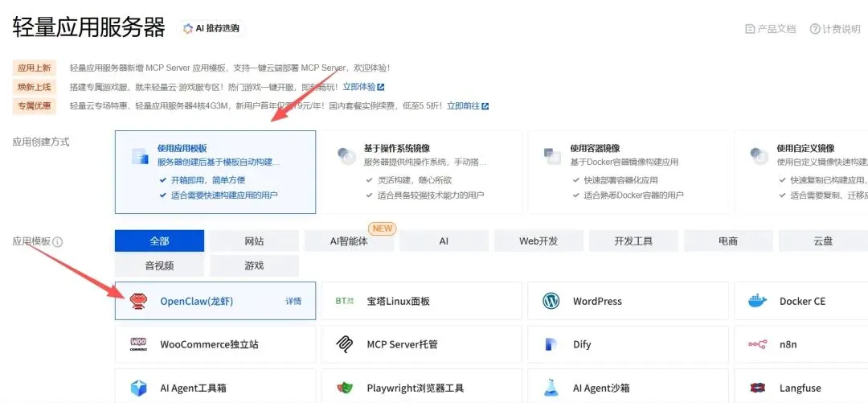868x403 pixels.
Task: Switch to the AI智能体 category tab
Action: pos(349,241)
